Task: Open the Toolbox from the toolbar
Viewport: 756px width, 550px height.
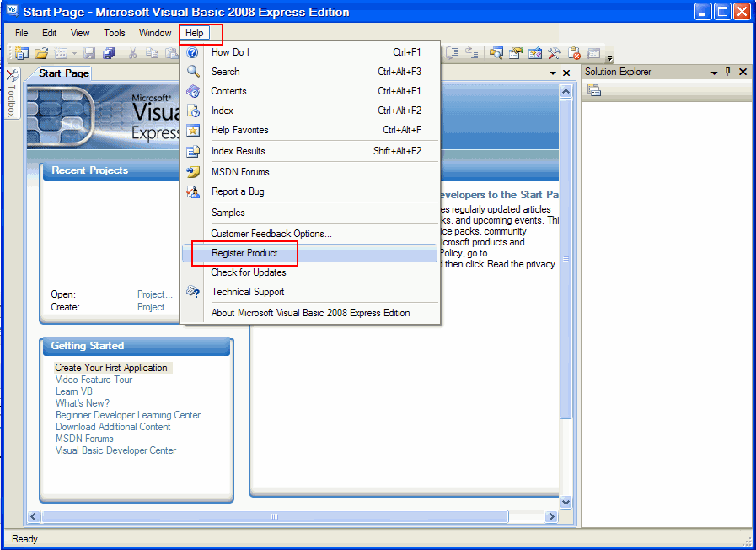Action: point(554,53)
